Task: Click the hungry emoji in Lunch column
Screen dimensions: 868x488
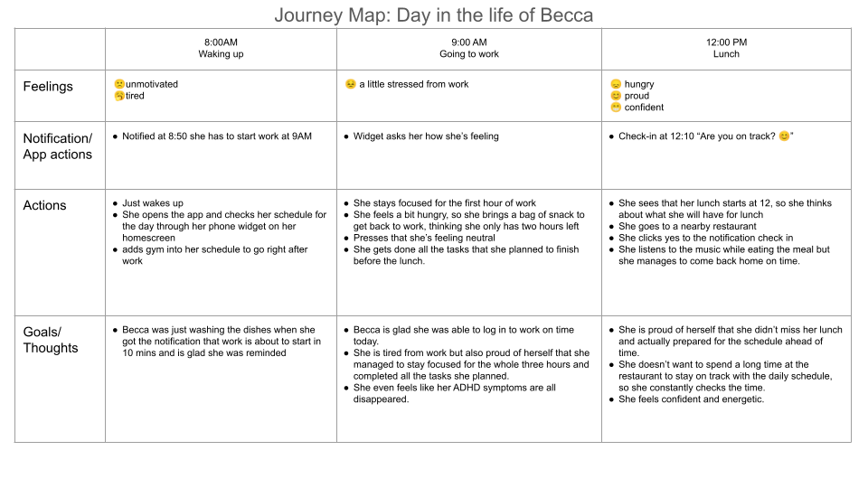Action: (x=616, y=84)
